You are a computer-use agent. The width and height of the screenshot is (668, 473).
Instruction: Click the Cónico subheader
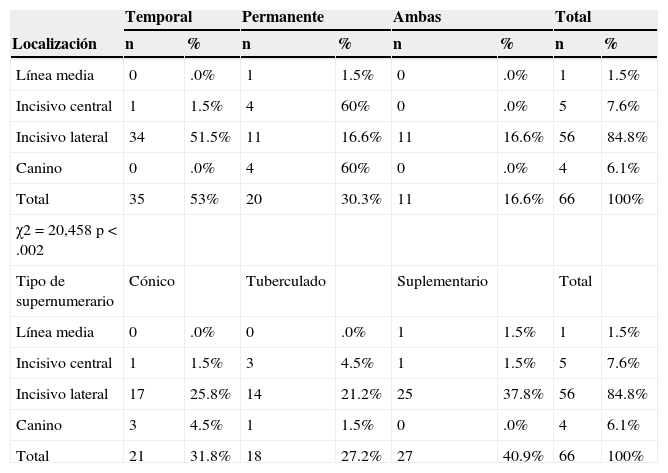151,282
